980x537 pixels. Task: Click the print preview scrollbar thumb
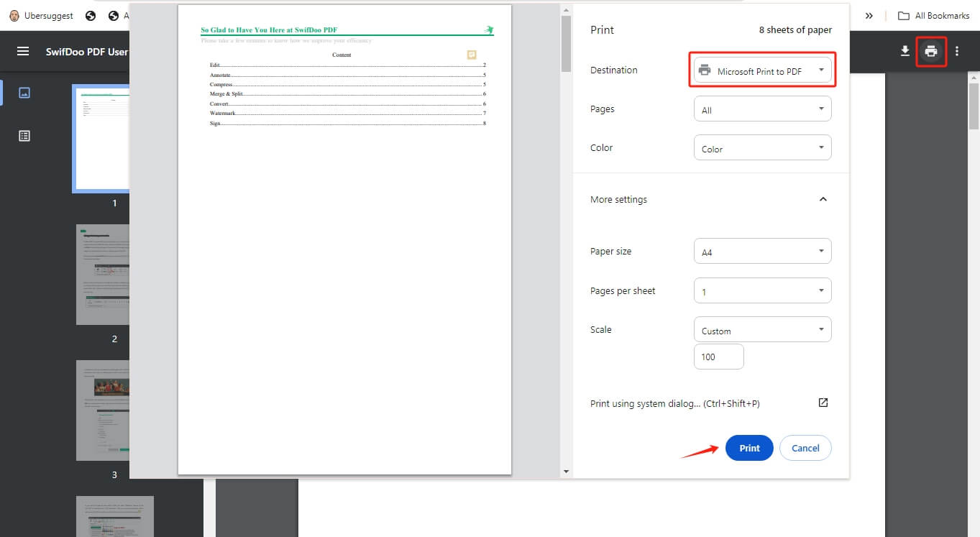(x=566, y=43)
